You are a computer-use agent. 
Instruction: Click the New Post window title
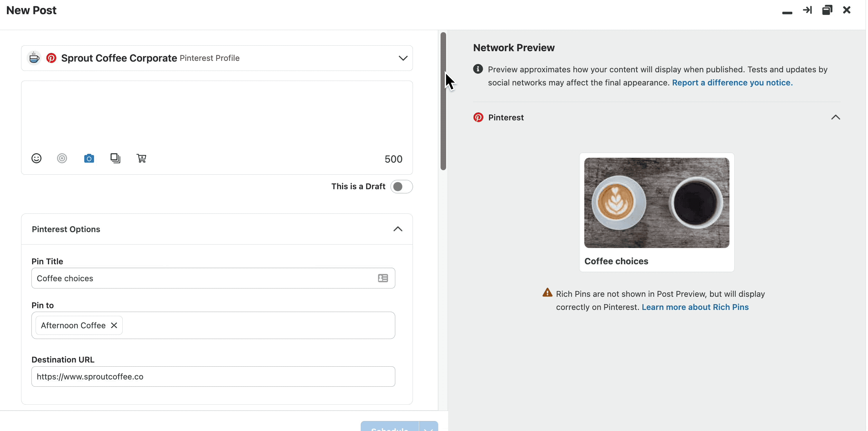31,10
